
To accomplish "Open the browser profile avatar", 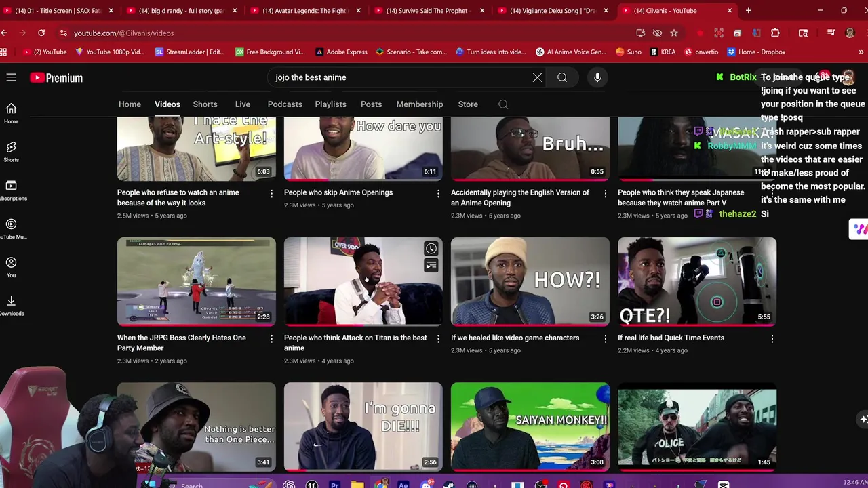I will coord(850,33).
